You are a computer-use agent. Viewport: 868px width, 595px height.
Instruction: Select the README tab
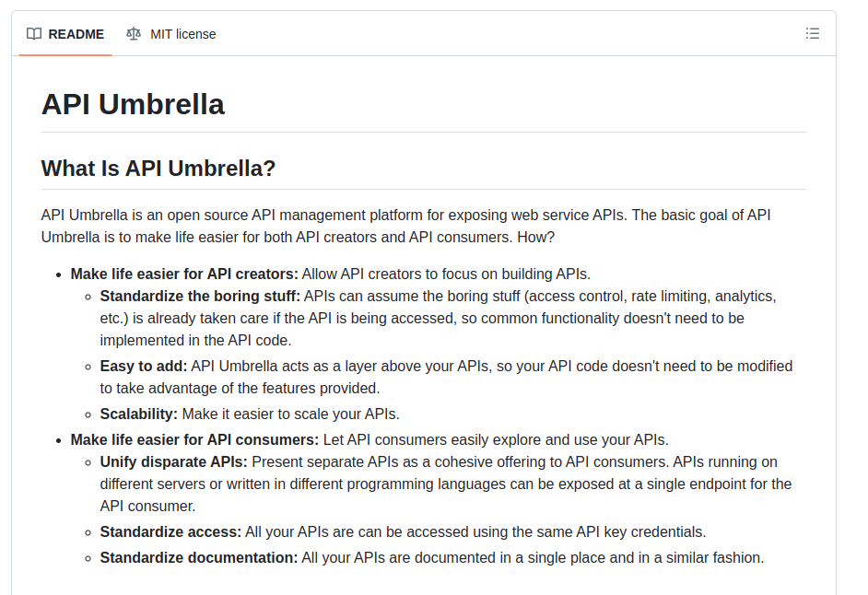75,34
